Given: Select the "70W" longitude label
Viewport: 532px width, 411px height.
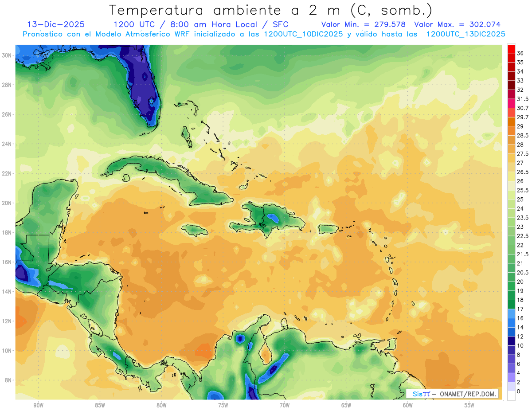Looking at the screenshot, I should (285, 405).
